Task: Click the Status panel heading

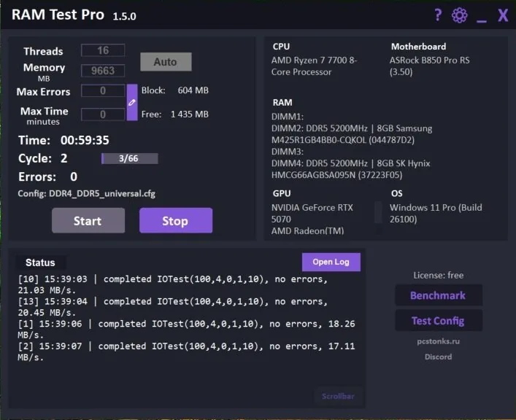Action: 40,262
